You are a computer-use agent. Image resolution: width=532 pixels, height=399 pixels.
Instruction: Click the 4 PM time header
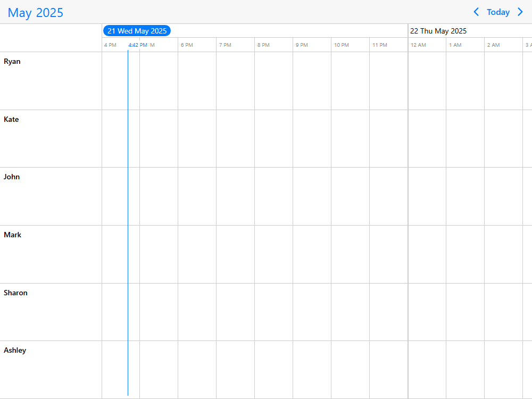110,45
